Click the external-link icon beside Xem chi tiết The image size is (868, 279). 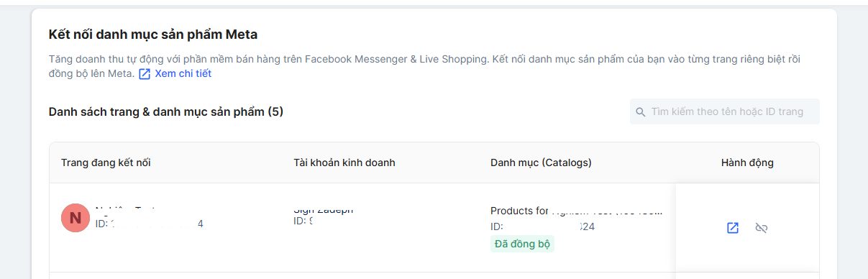pos(145,74)
